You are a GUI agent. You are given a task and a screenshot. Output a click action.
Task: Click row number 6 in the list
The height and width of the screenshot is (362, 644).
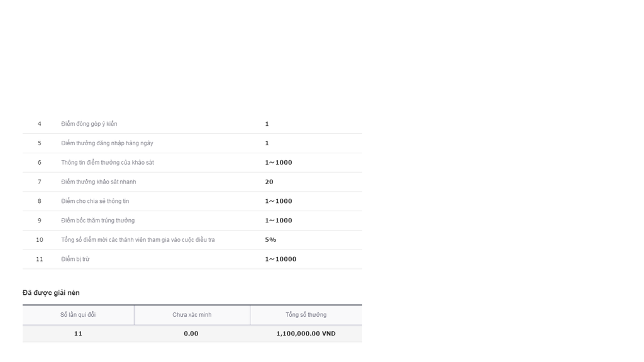tap(40, 163)
